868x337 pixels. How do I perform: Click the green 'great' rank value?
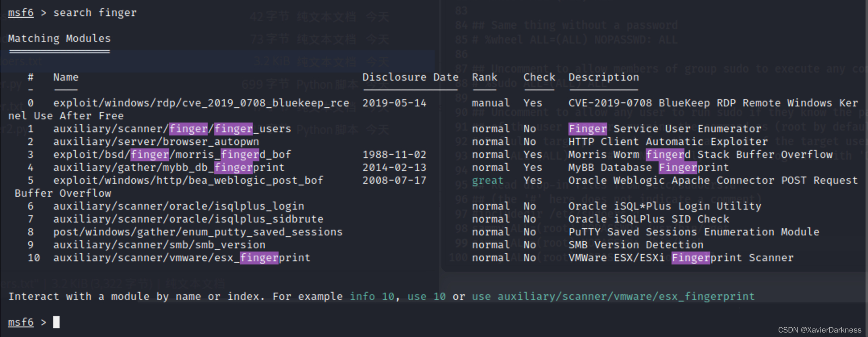pyautogui.click(x=488, y=181)
